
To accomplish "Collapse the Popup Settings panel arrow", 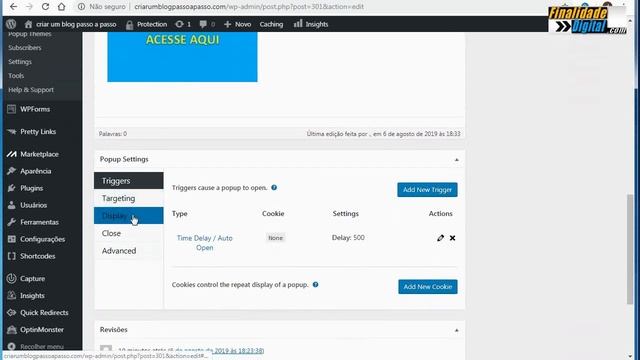I will tap(456, 160).
